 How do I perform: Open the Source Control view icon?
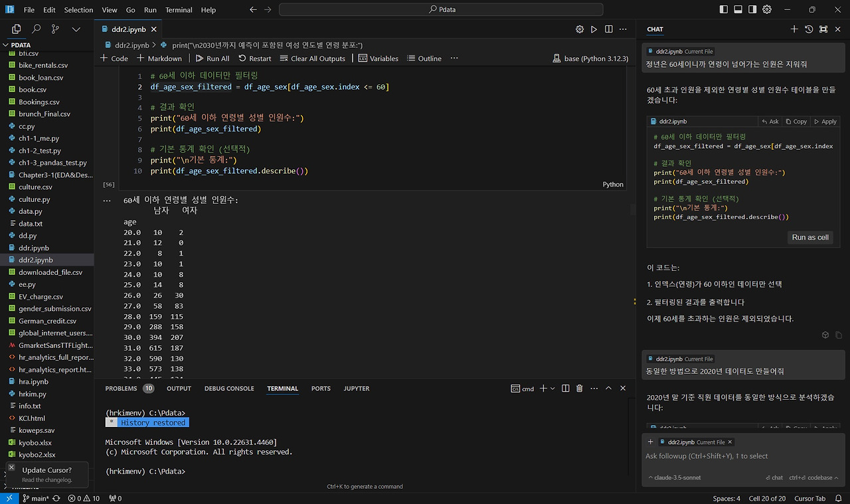[x=56, y=29]
